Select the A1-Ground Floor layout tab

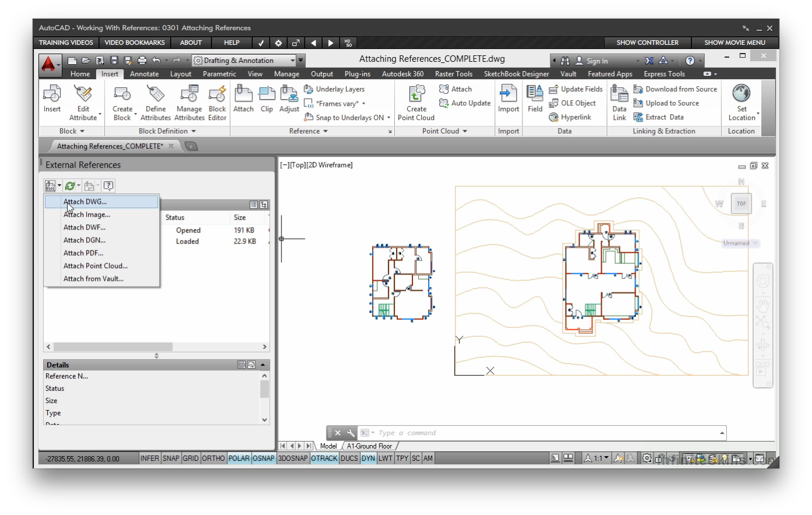(369, 446)
